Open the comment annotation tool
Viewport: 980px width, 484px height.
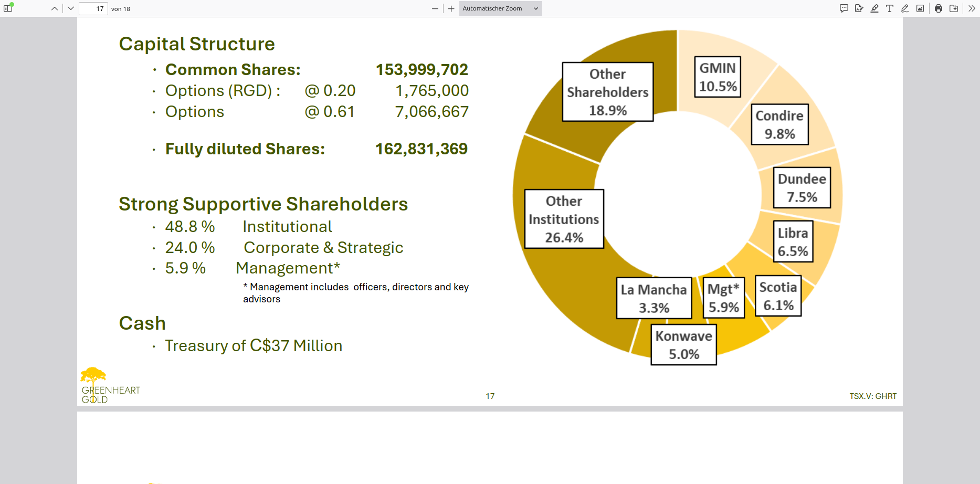(x=844, y=8)
